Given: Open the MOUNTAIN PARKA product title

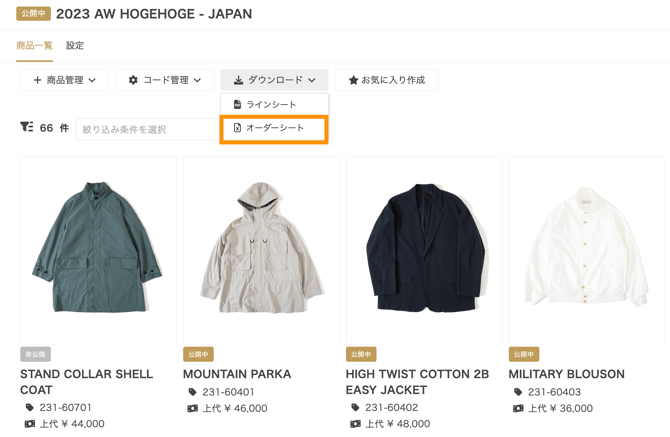Looking at the screenshot, I should tap(237, 374).
